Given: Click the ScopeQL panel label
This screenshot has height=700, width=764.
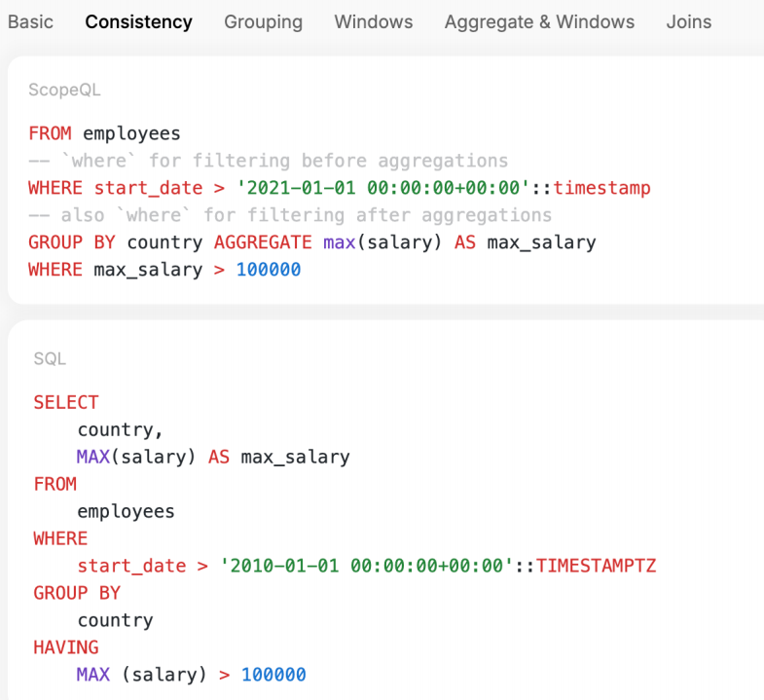Looking at the screenshot, I should coord(64,90).
